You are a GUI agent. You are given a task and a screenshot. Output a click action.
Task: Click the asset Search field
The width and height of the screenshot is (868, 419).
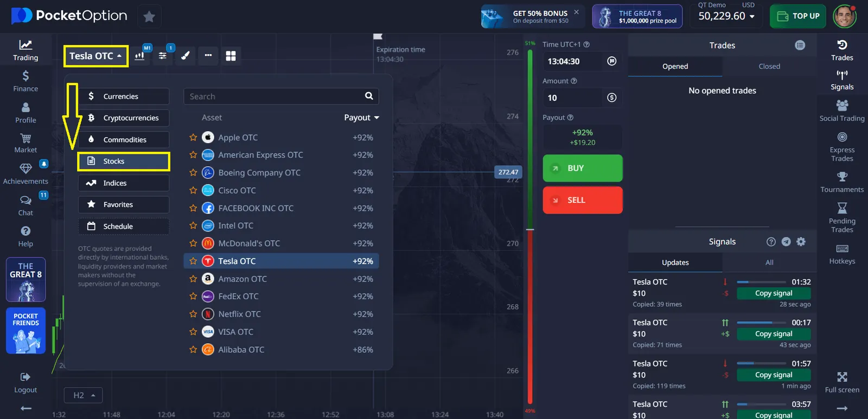(274, 96)
